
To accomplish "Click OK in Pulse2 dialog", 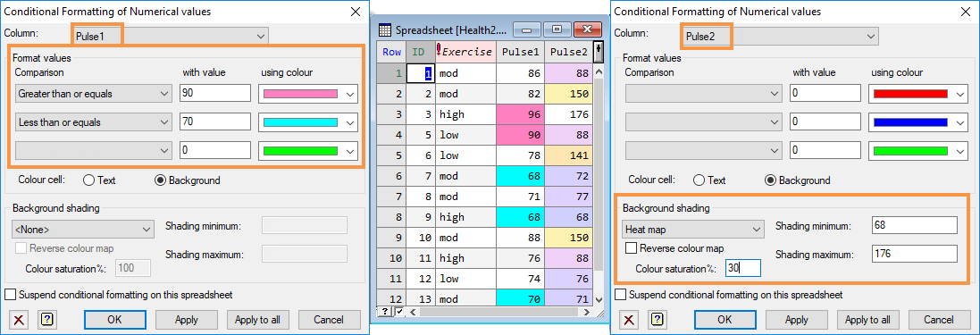I will (725, 320).
